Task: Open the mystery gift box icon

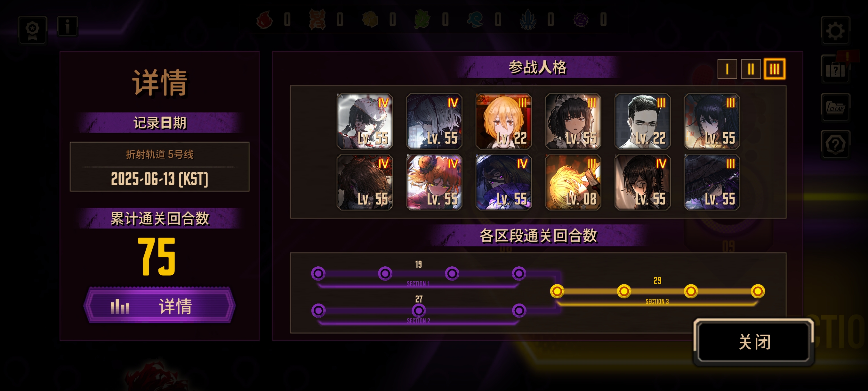Action: pos(835,69)
